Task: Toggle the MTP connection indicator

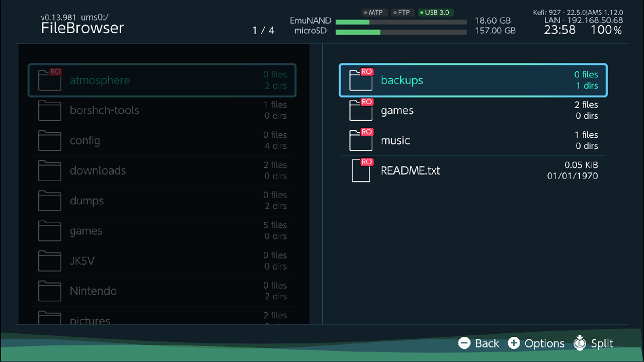Action: [373, 13]
